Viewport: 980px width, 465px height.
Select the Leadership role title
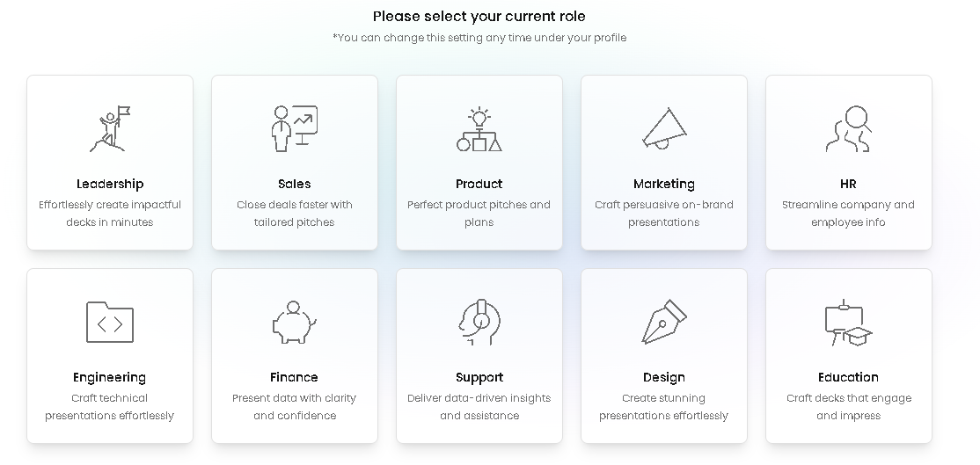click(110, 184)
